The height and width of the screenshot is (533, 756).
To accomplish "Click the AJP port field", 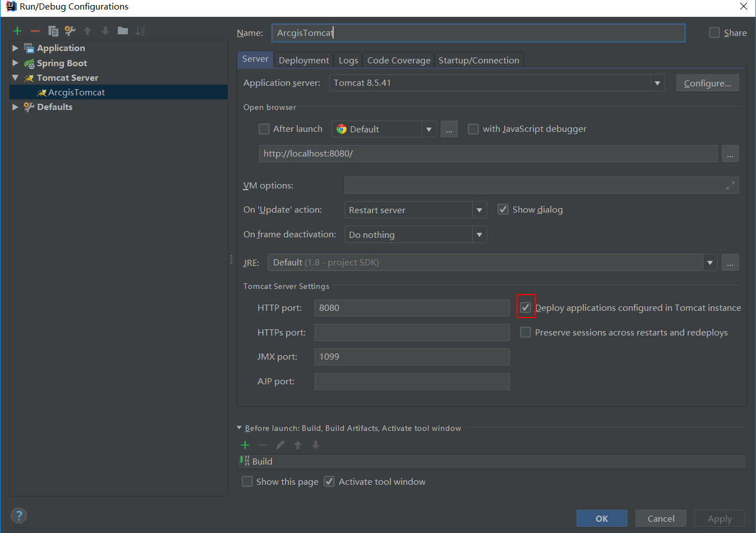I will (x=412, y=382).
